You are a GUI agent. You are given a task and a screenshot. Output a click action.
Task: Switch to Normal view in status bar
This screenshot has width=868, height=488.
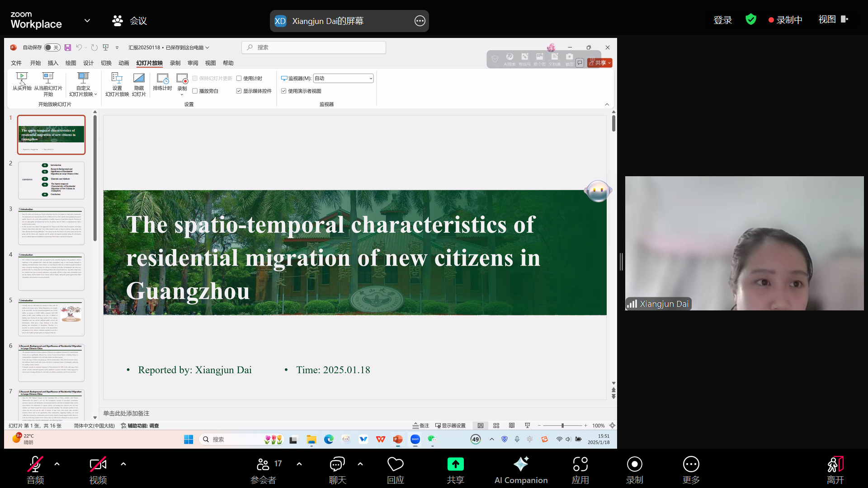(x=481, y=426)
